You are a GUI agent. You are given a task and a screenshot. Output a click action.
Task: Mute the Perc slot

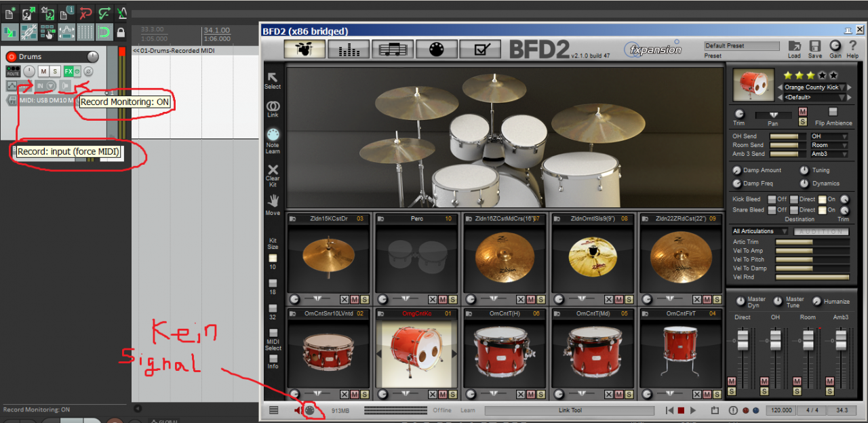click(442, 299)
